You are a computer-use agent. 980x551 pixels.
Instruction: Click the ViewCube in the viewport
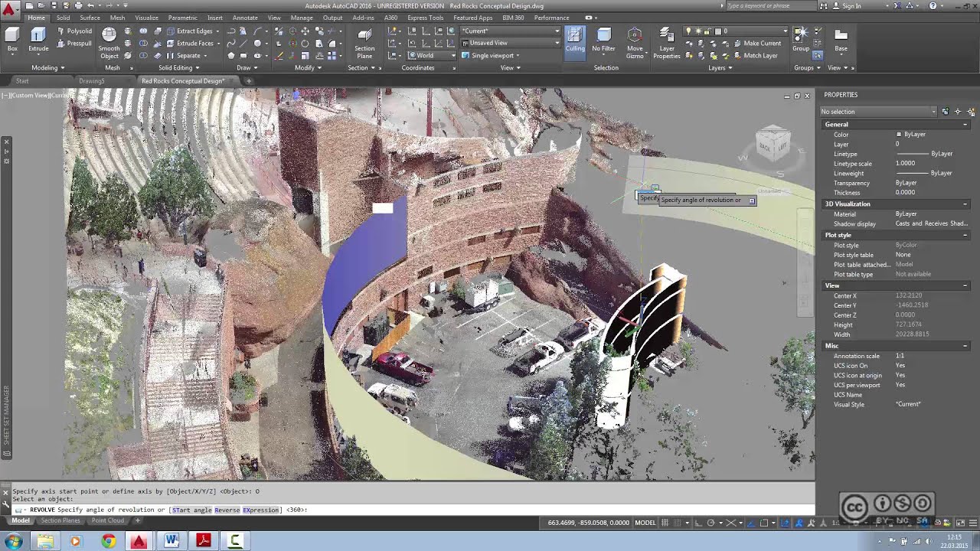coord(772,145)
